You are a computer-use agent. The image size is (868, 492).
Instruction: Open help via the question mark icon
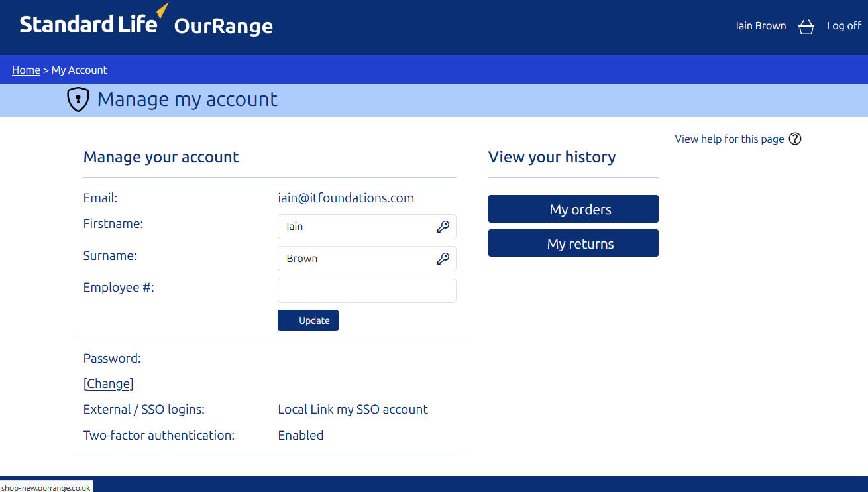click(794, 139)
